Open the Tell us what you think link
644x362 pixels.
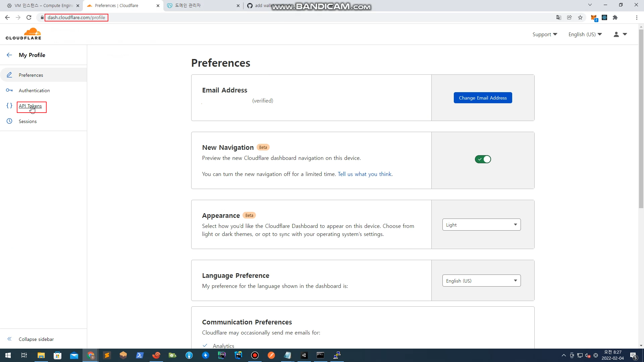tap(365, 174)
